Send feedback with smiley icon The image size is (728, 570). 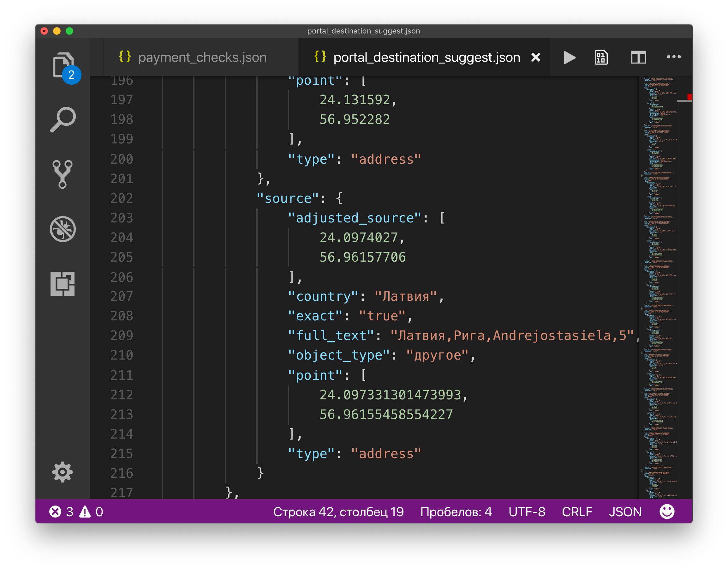click(x=667, y=511)
